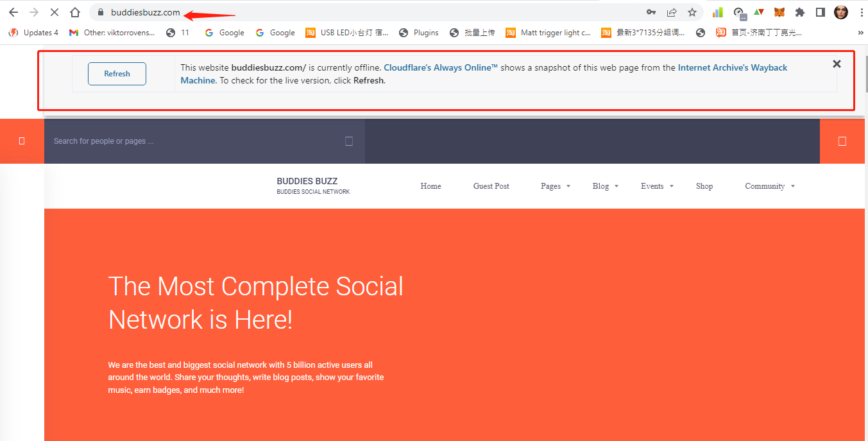Expand the Community dropdown menu
Screen dimensions: 868x441
pos(769,186)
